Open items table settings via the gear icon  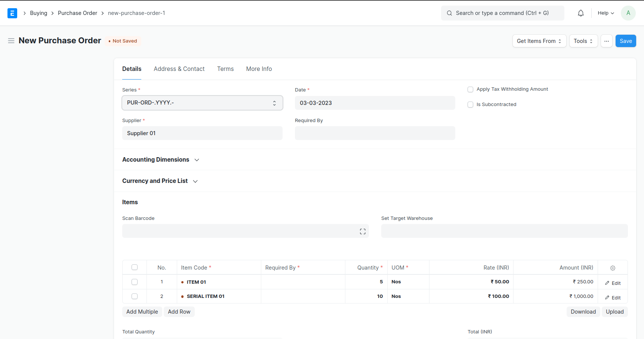613,268
